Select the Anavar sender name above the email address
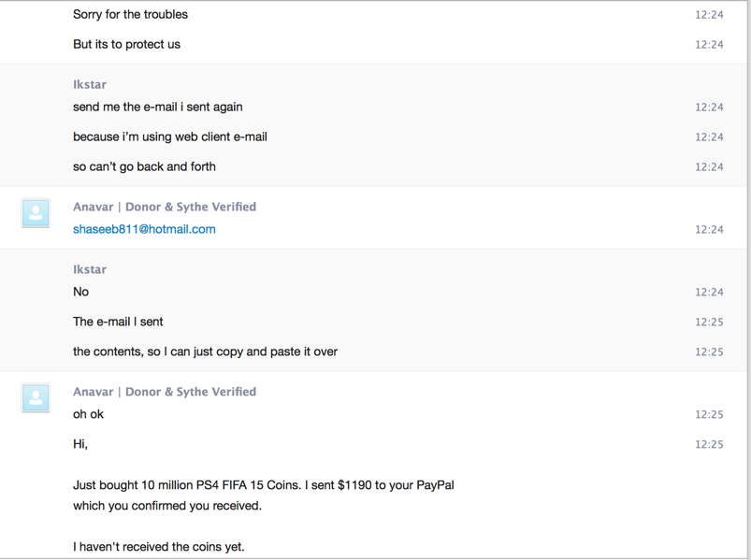Image resolution: width=751 pixels, height=560 pixels. pyautogui.click(x=165, y=207)
